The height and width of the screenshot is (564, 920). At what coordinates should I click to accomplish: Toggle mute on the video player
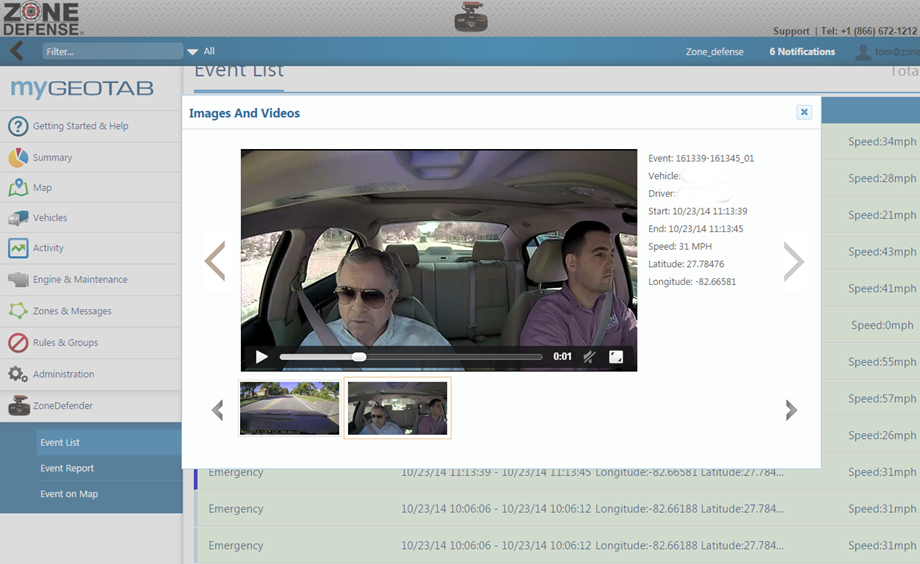point(590,357)
